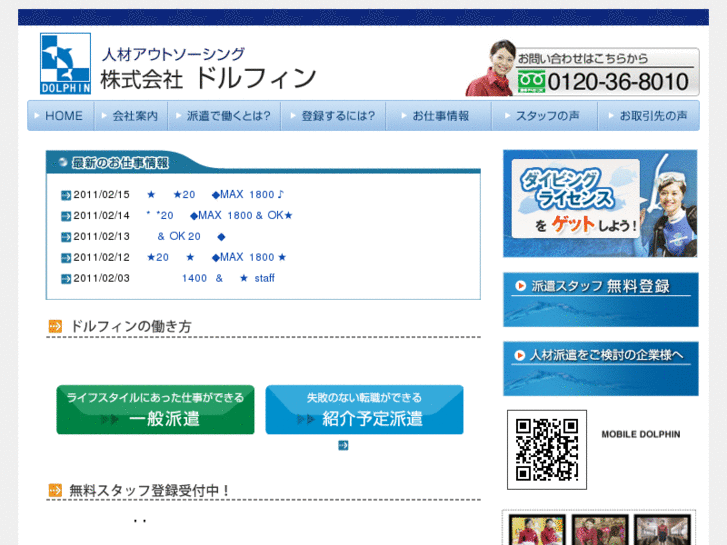
Task: Open the 2011/02/03 job link 1400 & staff
Action: click(x=228, y=278)
